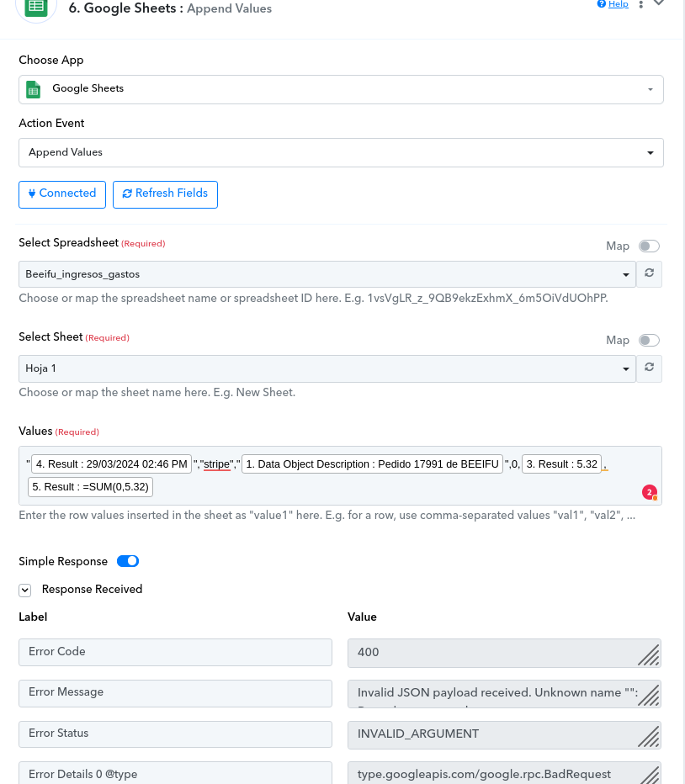Open the Choose App dropdown

tap(341, 89)
